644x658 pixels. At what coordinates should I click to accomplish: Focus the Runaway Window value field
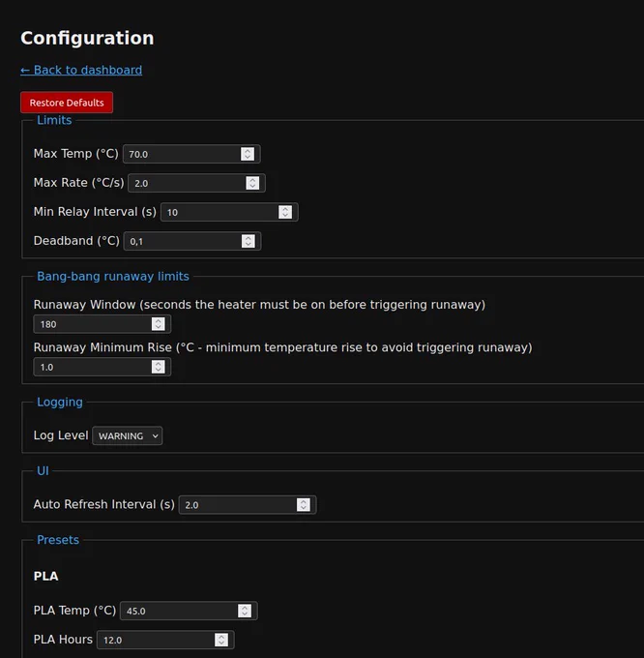tap(102, 324)
